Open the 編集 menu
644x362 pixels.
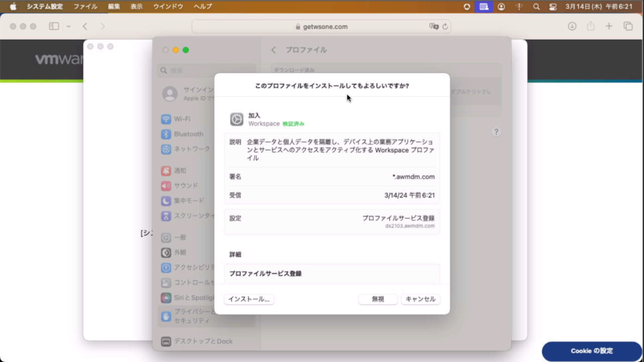click(114, 6)
